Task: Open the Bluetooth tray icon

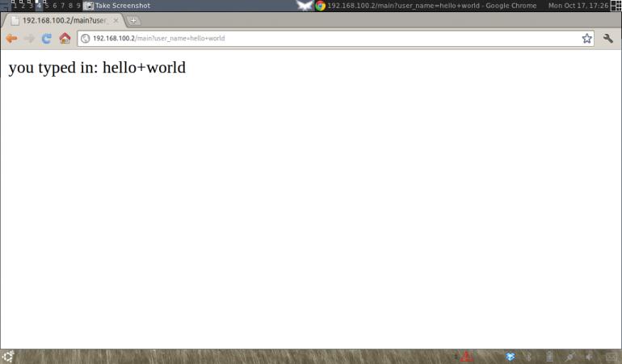Action: click(x=528, y=357)
